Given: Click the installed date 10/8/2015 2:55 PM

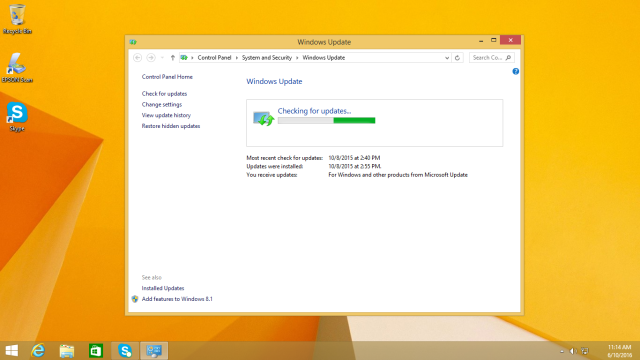Looking at the screenshot, I should (x=355, y=166).
